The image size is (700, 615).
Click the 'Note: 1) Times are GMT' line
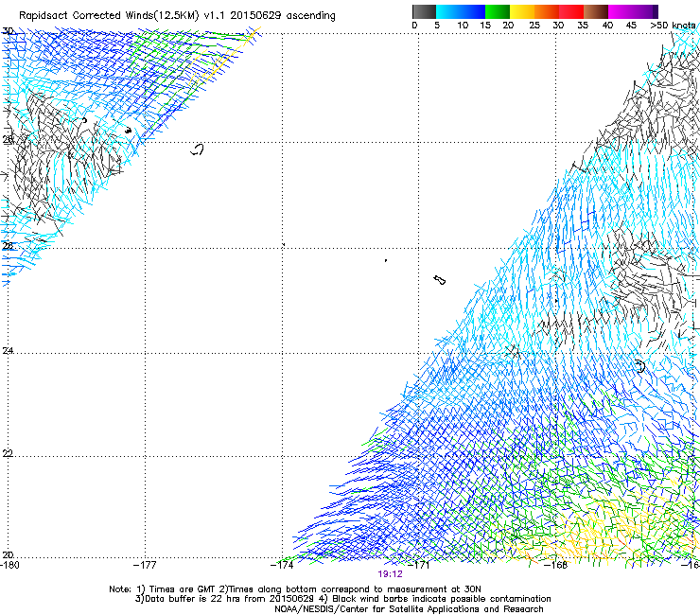[x=295, y=589]
